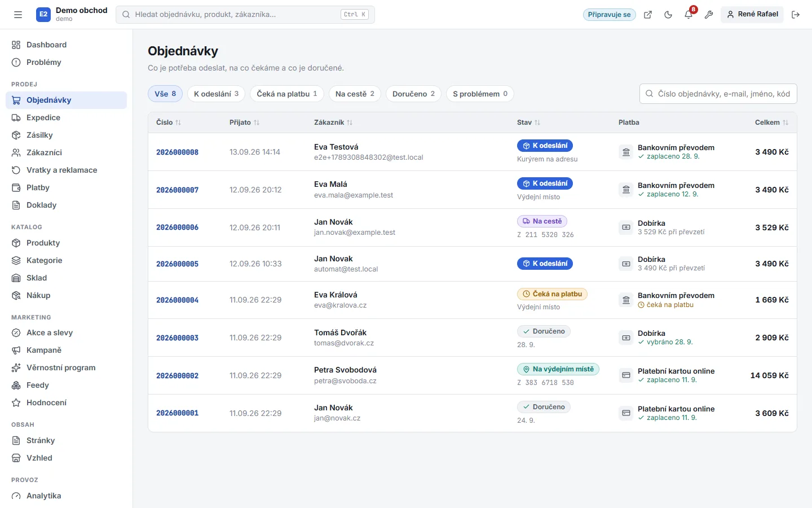Viewport: 812px width, 508px height.
Task: Filter orders by K odeslání
Action: click(x=216, y=94)
